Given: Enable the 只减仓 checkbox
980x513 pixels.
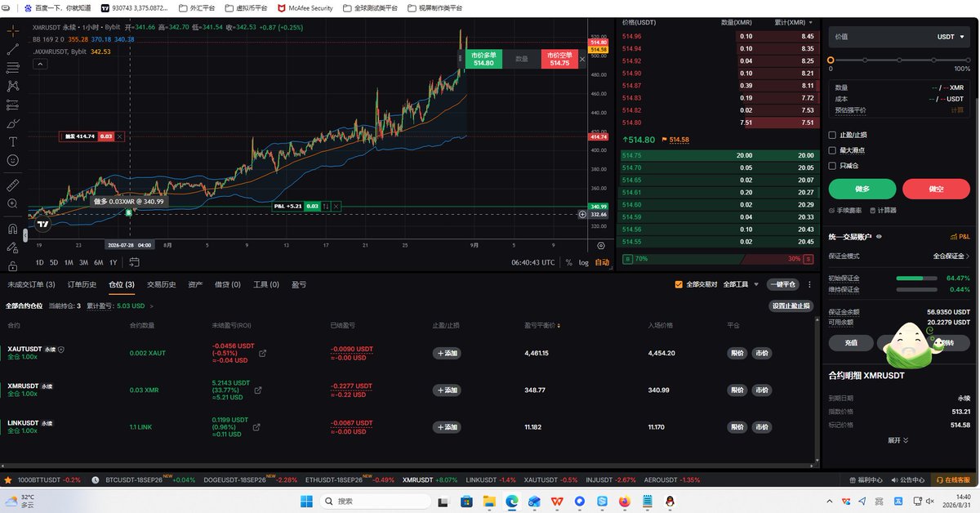Looking at the screenshot, I should click(832, 166).
